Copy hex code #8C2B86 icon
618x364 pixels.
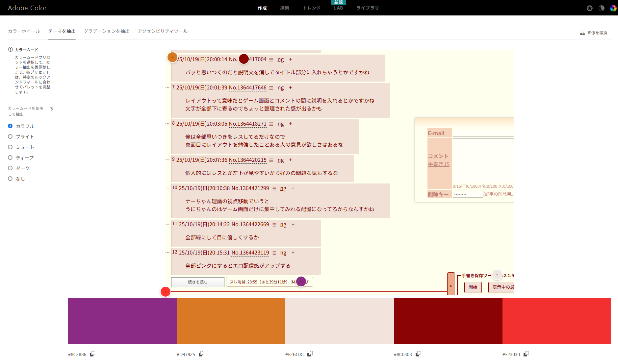click(x=92, y=354)
